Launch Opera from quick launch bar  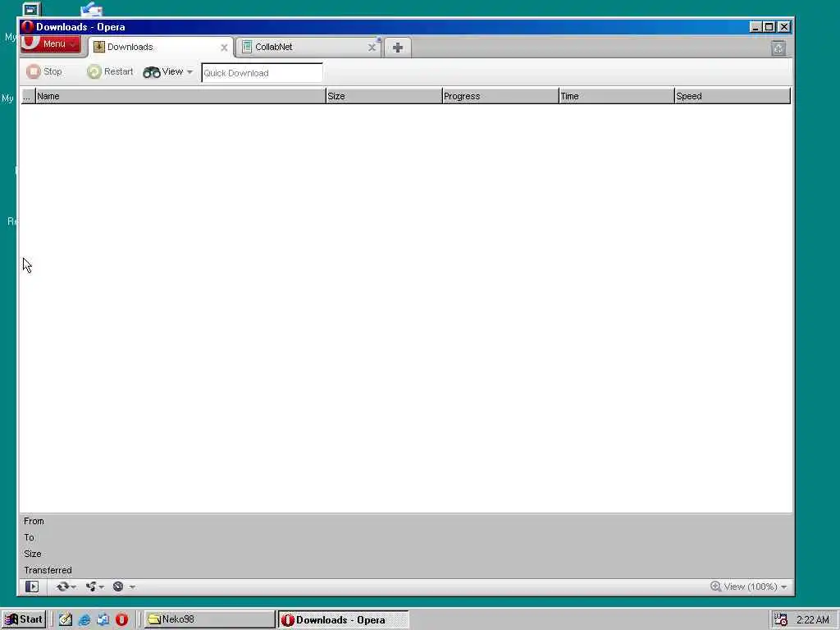pos(121,620)
